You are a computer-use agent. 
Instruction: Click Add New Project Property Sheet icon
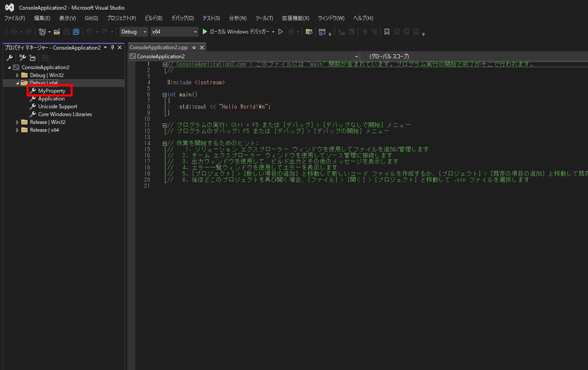point(23,58)
